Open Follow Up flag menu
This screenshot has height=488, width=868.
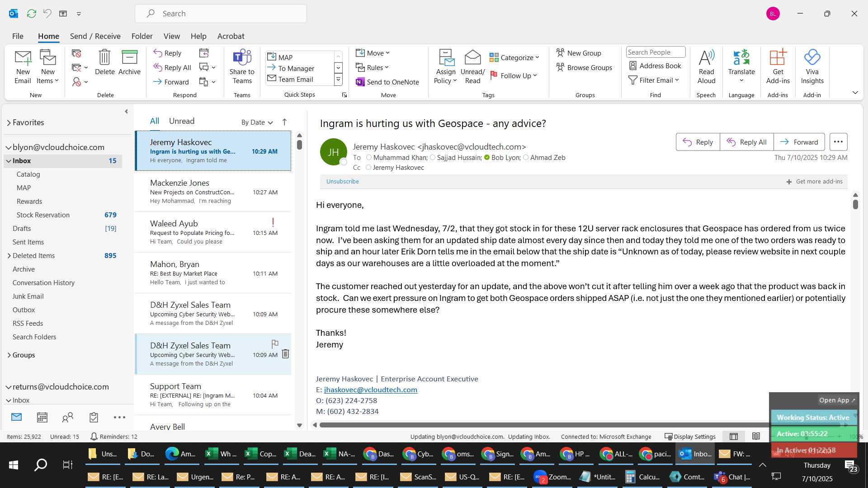pos(514,75)
